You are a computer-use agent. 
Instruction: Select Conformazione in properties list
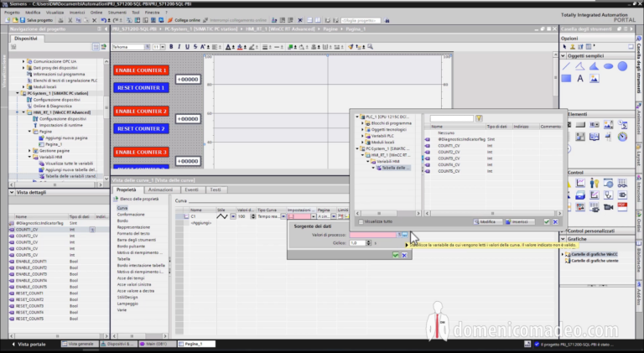(x=131, y=215)
